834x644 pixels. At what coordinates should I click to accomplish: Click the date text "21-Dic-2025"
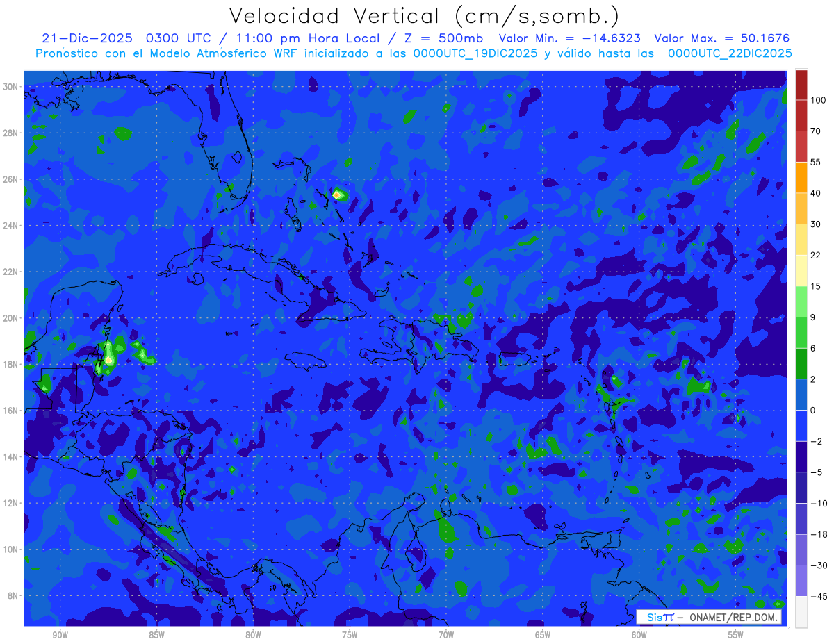coord(85,38)
